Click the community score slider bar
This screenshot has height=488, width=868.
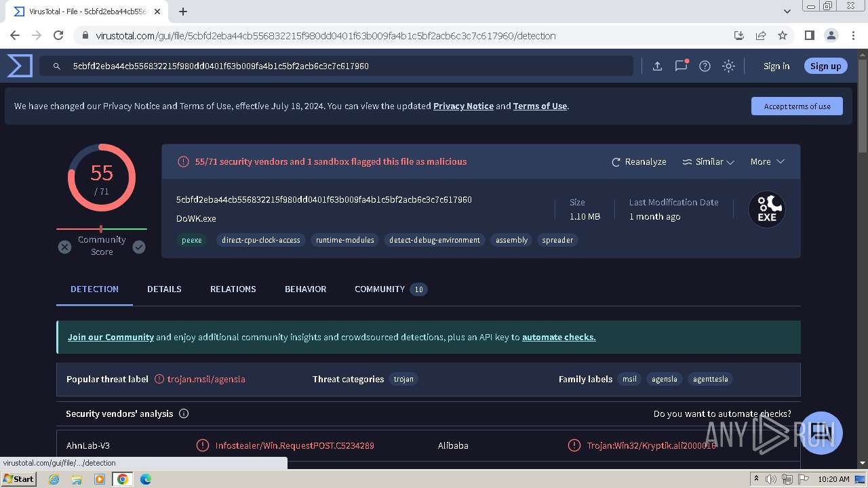(102, 229)
